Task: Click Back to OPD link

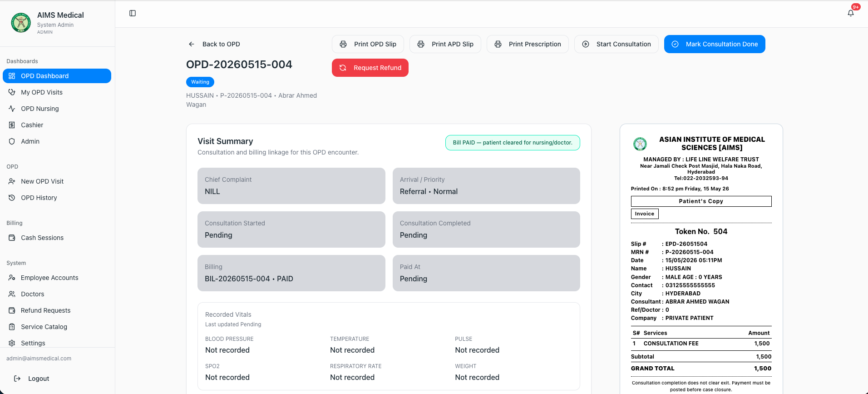Action: 214,44
